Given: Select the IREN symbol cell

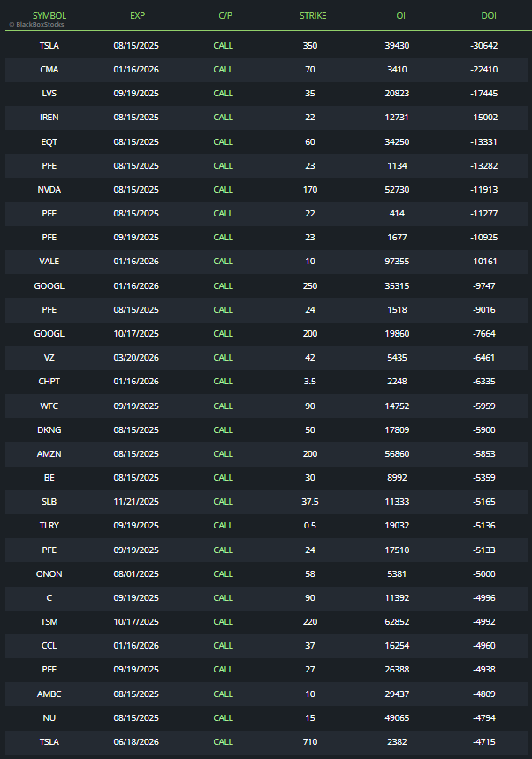Looking at the screenshot, I should pos(49,118).
